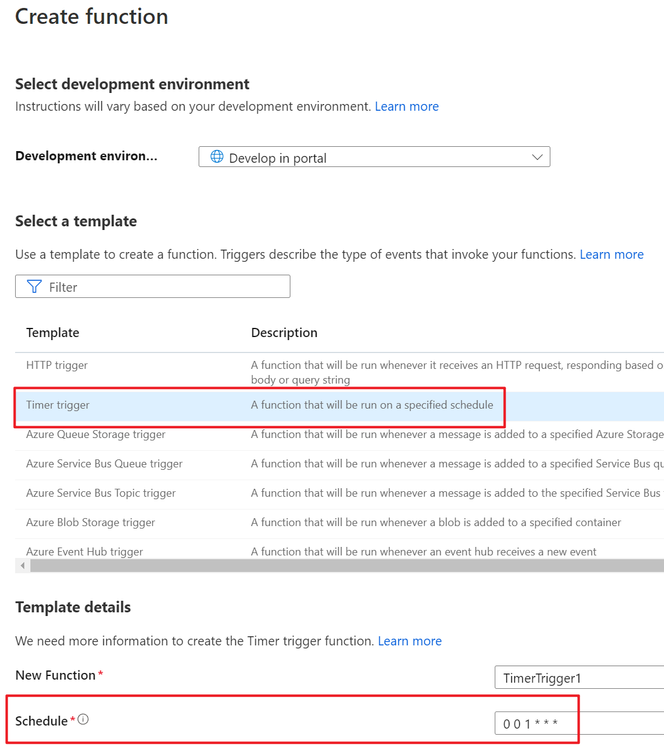Expand the development environment dropdown chevron
The image size is (664, 750).
click(x=537, y=157)
